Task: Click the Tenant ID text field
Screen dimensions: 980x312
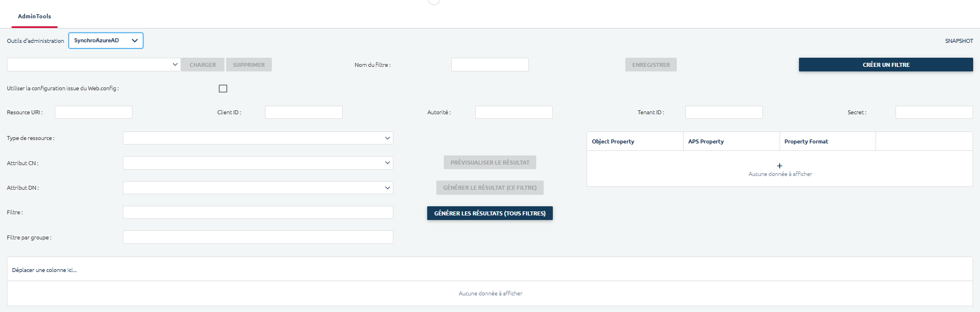Action: coord(724,113)
